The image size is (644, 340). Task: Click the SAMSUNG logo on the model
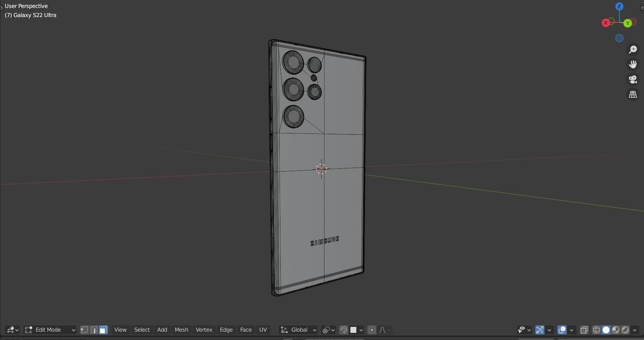click(x=325, y=241)
